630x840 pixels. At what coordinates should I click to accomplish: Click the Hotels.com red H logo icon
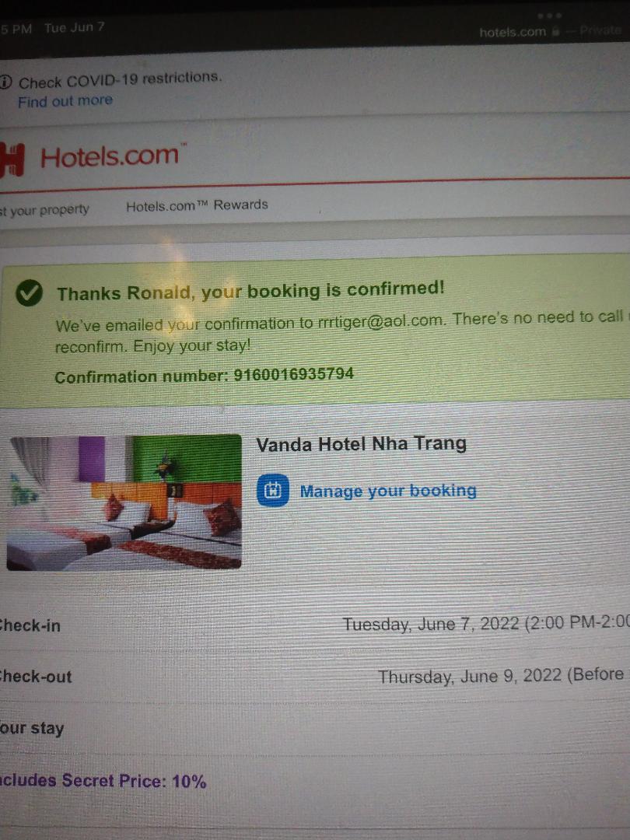[12, 160]
